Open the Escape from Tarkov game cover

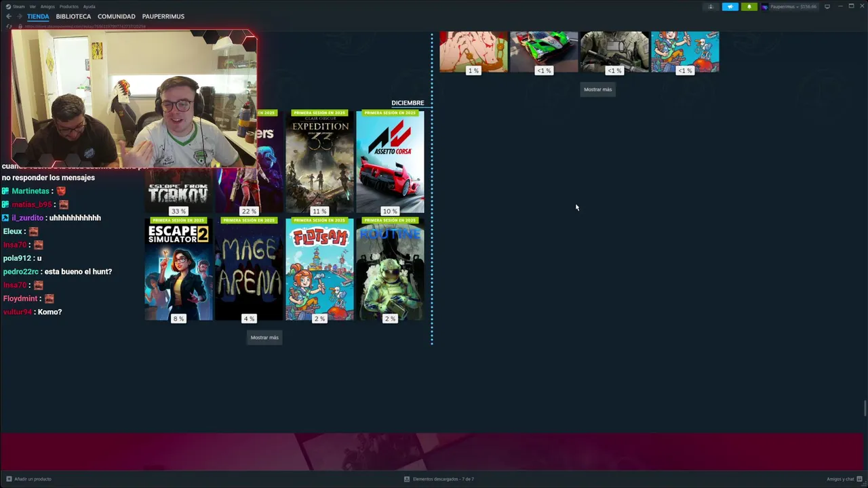pos(179,190)
